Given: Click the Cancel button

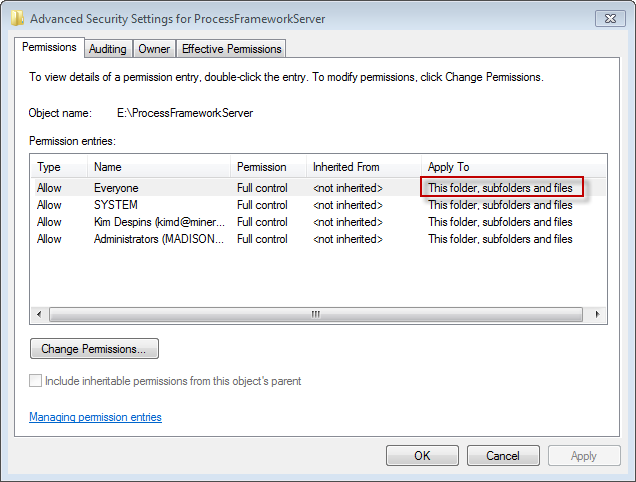Looking at the screenshot, I should [x=503, y=455].
